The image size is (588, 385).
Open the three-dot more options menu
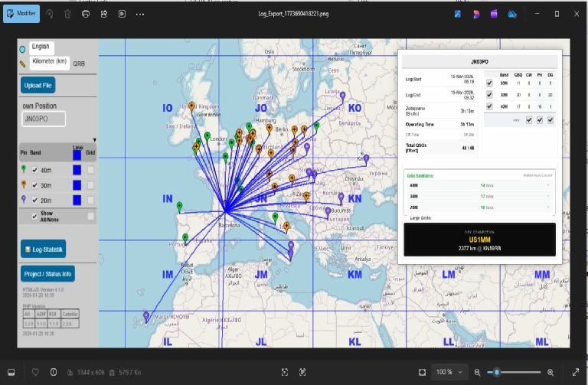click(x=139, y=14)
